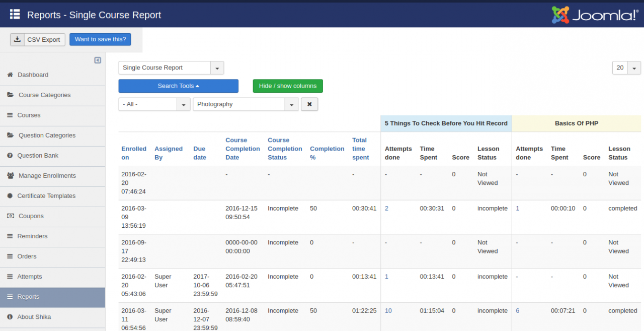The image size is (644, 331).
Task: Go to Attempts in sidebar menu
Action: pos(29,277)
